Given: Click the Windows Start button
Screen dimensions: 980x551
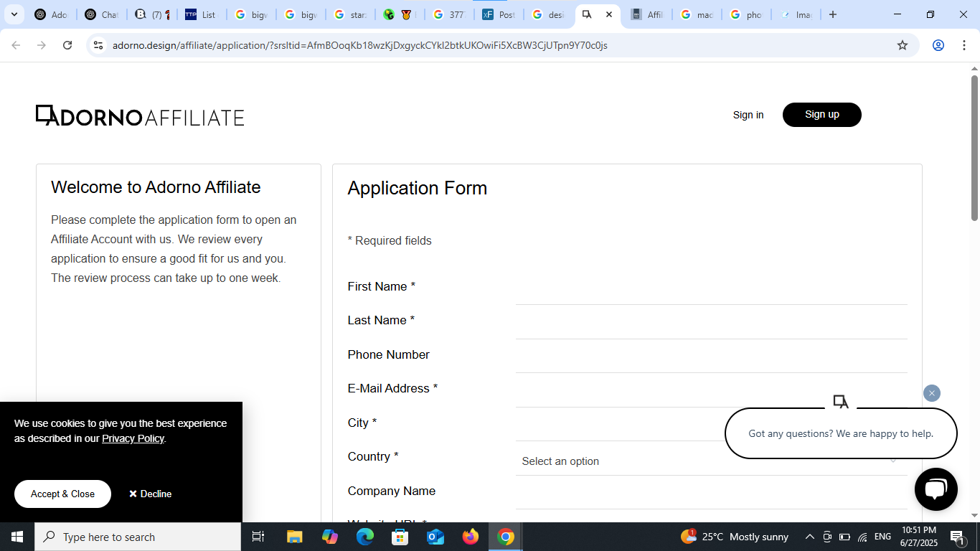Looking at the screenshot, I should tap(17, 537).
